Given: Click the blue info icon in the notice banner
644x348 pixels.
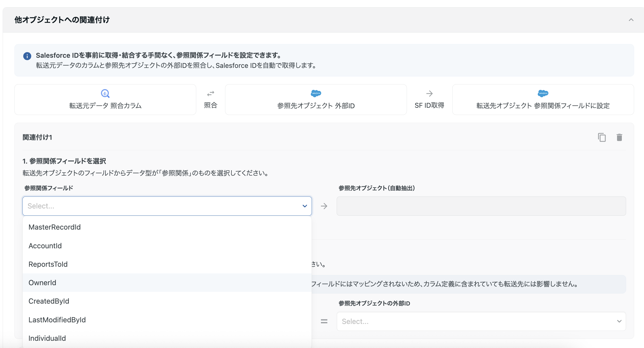Looking at the screenshot, I should point(27,56).
